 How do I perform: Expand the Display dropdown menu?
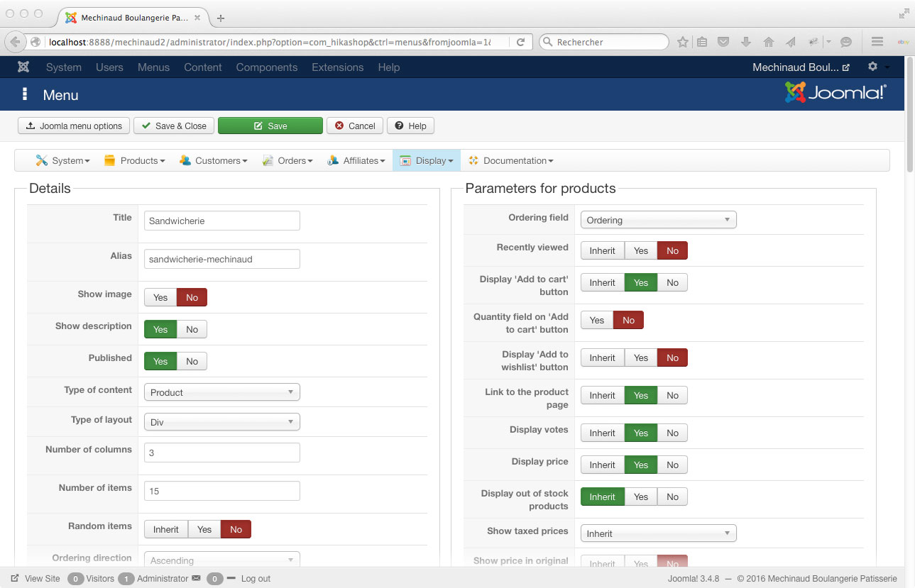pyautogui.click(x=427, y=160)
